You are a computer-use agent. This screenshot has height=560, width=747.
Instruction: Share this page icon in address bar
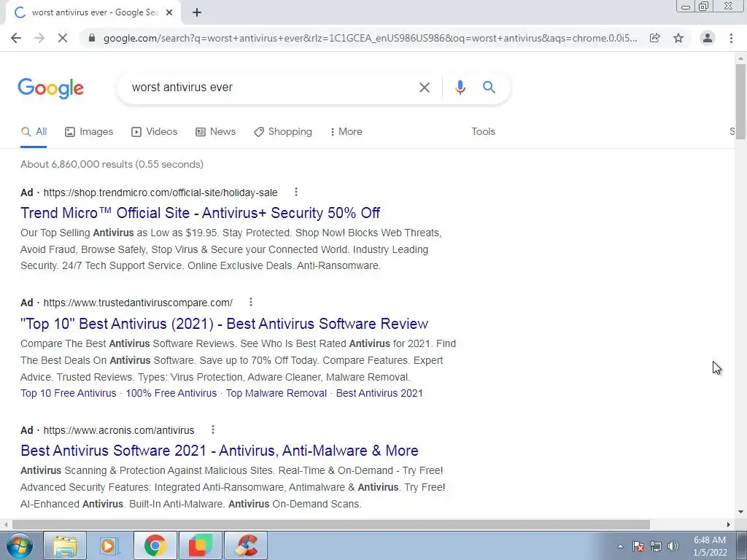pyautogui.click(x=655, y=38)
